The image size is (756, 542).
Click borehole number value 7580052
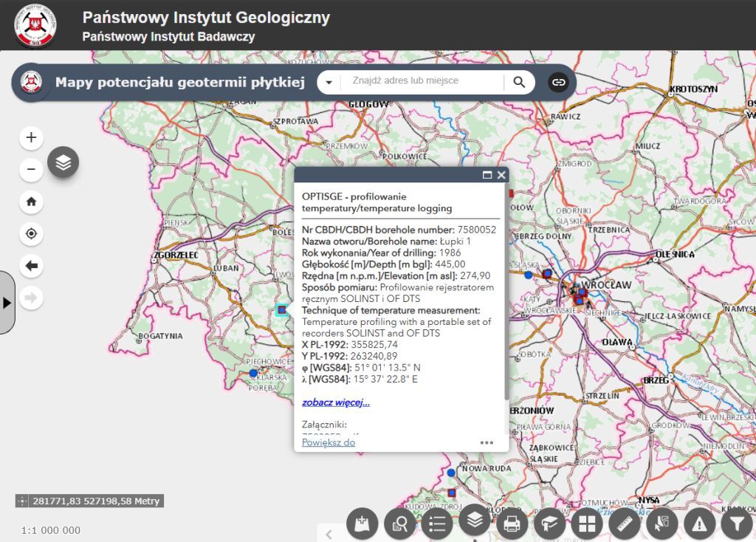click(477, 230)
